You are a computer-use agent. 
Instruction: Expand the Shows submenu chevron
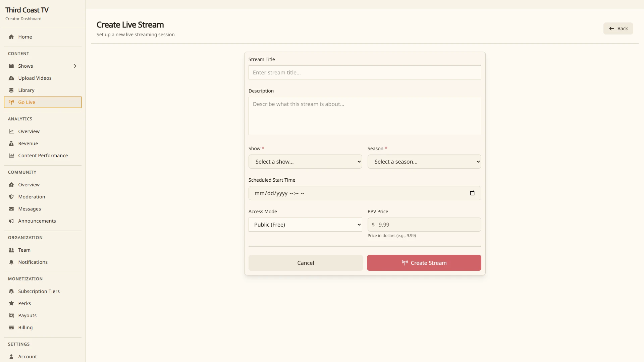click(x=75, y=66)
